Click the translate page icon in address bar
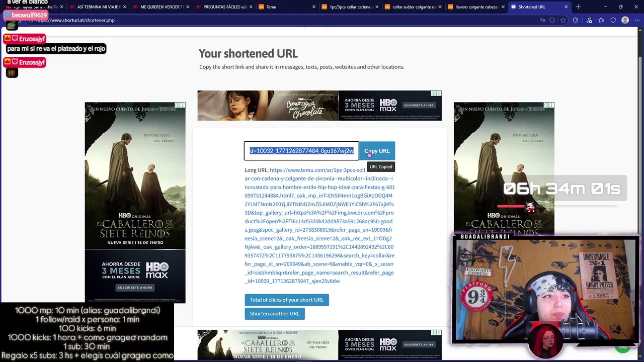This screenshot has width=644, height=362. 542,20
